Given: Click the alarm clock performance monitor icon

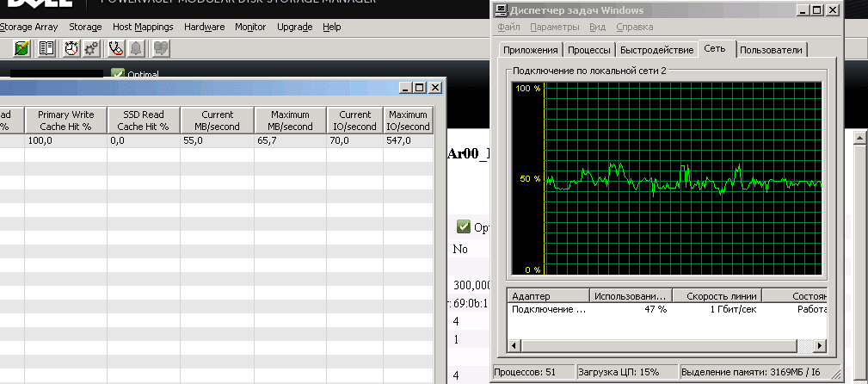Looking at the screenshot, I should click(71, 48).
